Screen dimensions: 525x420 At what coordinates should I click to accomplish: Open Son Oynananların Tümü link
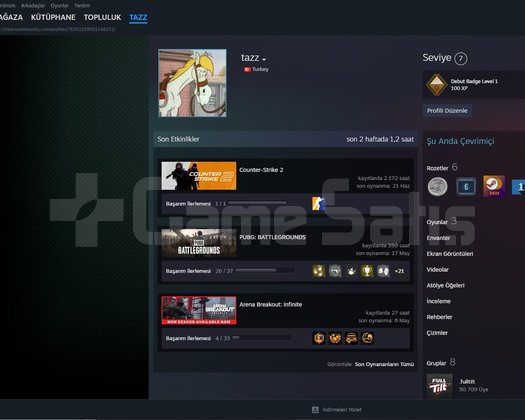[384, 364]
